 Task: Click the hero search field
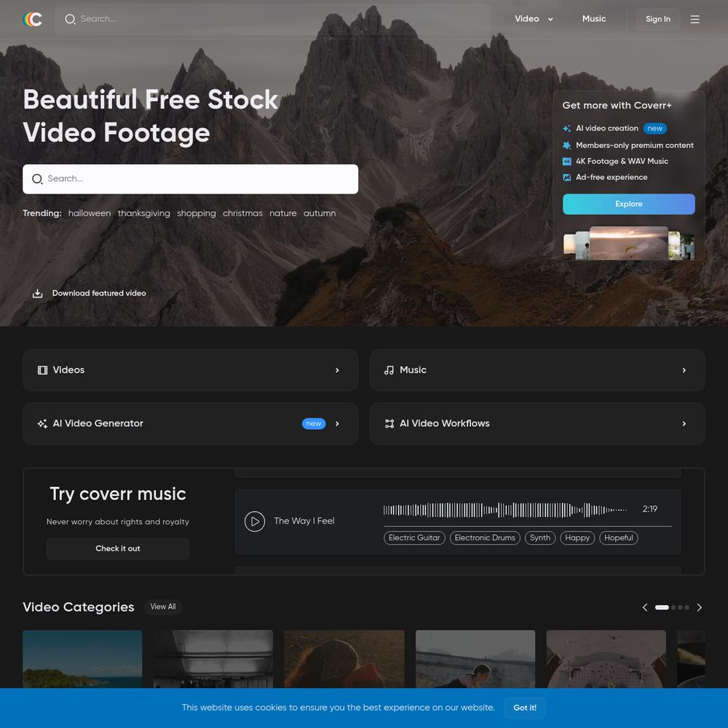[190, 179]
